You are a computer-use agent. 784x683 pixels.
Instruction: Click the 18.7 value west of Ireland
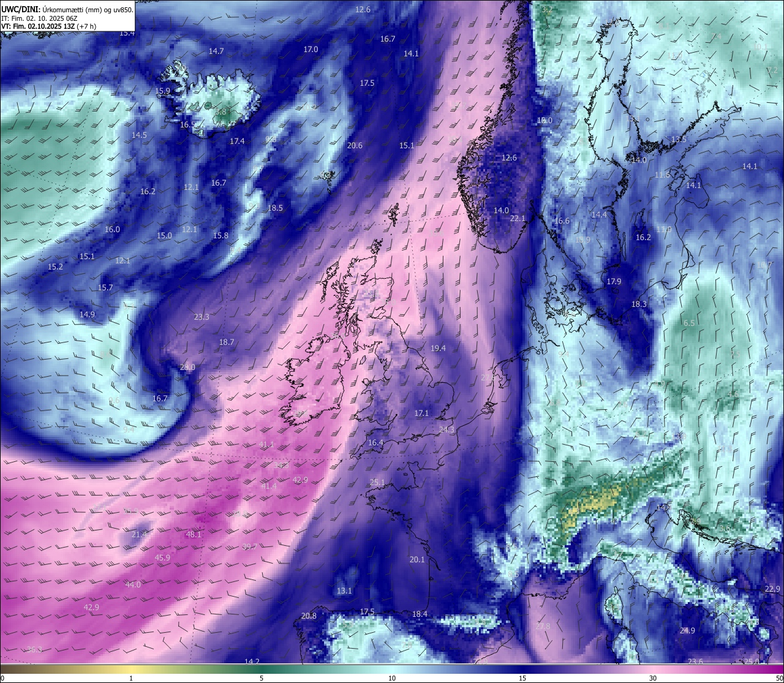227,342
